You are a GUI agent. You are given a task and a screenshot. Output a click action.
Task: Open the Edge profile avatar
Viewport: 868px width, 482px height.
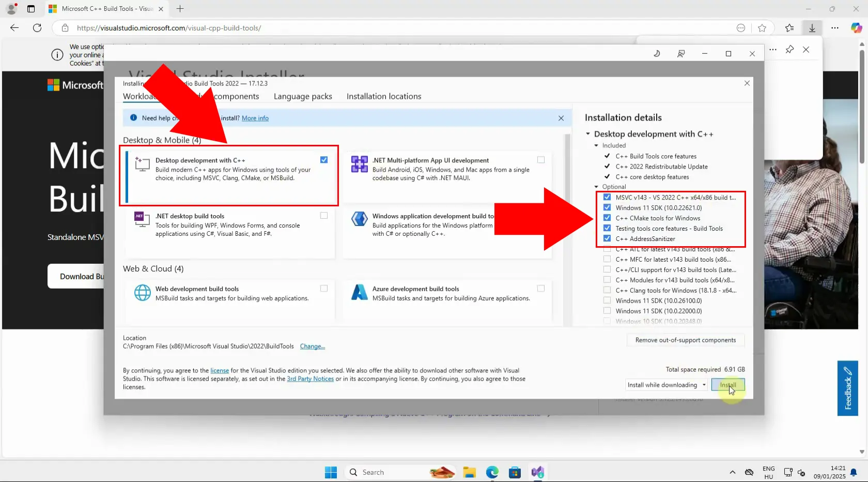pos(11,9)
